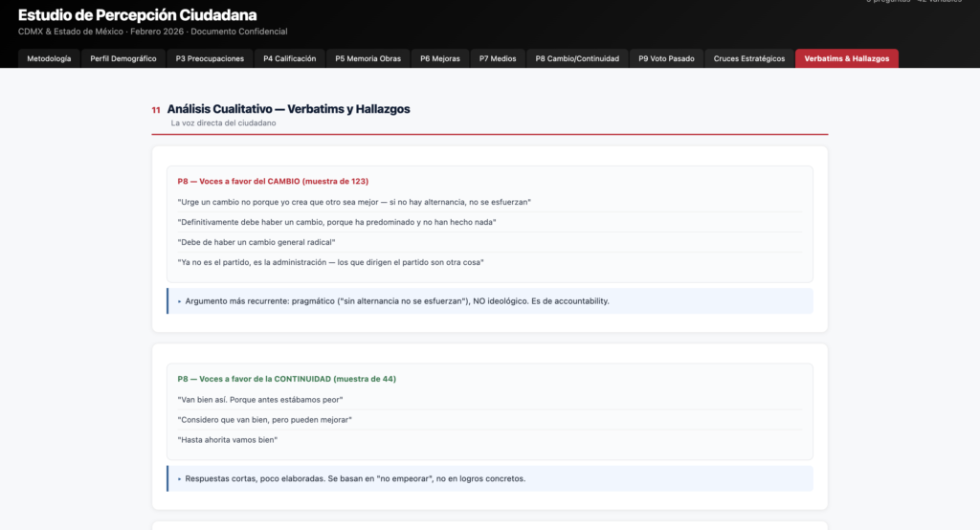
Task: Open the Cruces Estratégicos tab
Action: (x=749, y=58)
